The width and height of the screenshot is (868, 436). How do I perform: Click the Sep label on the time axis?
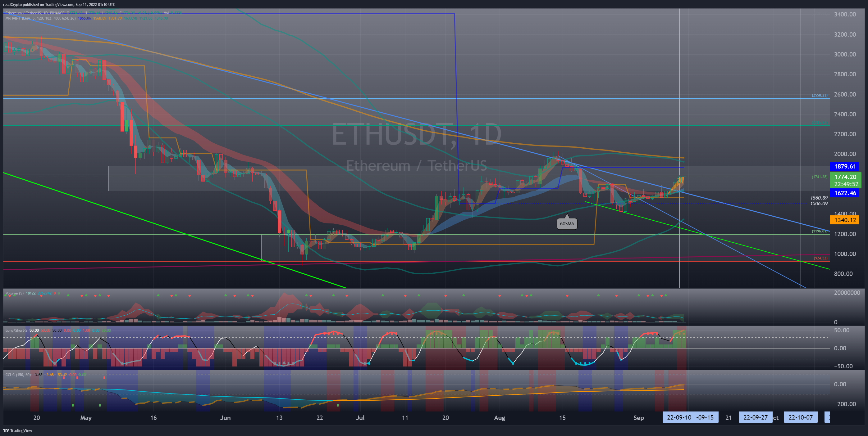click(638, 418)
